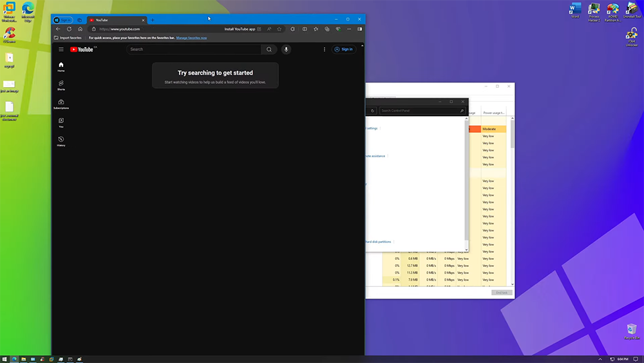Show hidden system tray icons
Viewport: 644px width, 363px height.
[600, 359]
